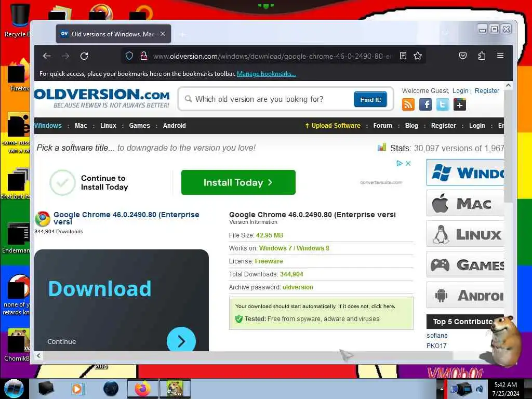Open the Pocket save icon
532x399 pixels.
pos(463,56)
